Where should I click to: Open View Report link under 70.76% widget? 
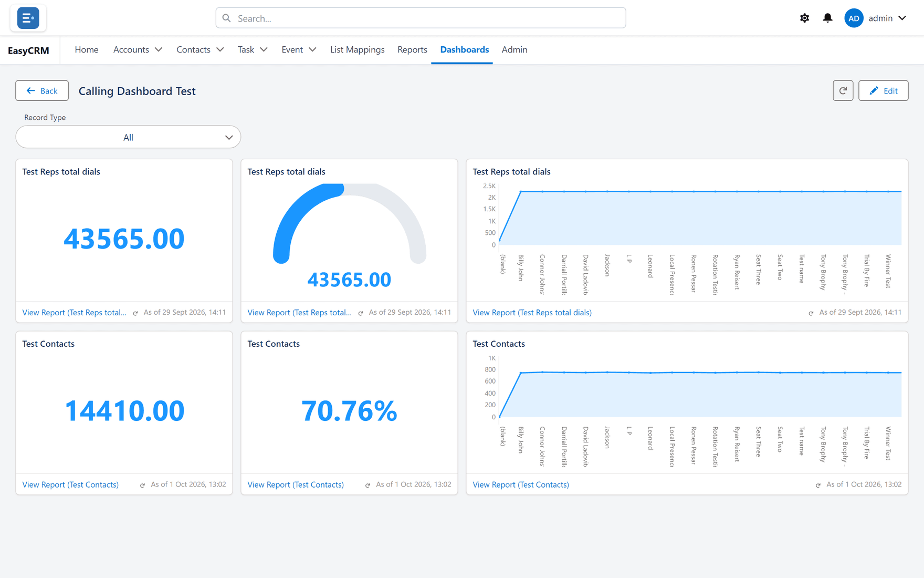(296, 484)
